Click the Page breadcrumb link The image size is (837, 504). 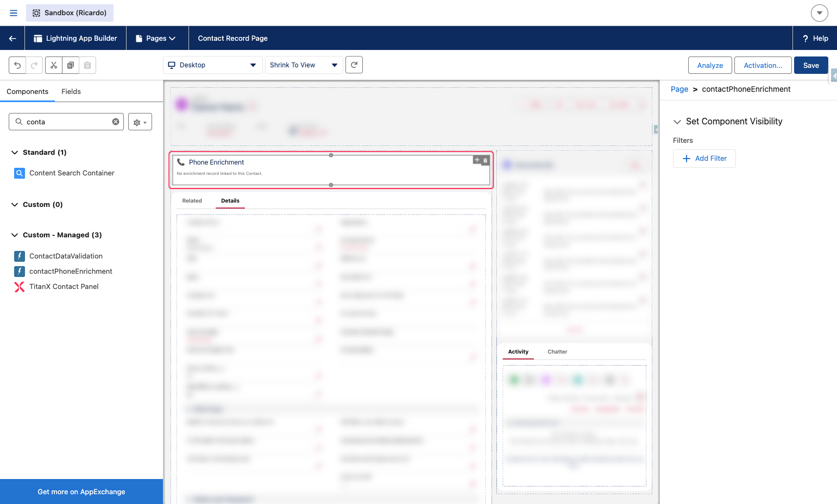click(679, 89)
